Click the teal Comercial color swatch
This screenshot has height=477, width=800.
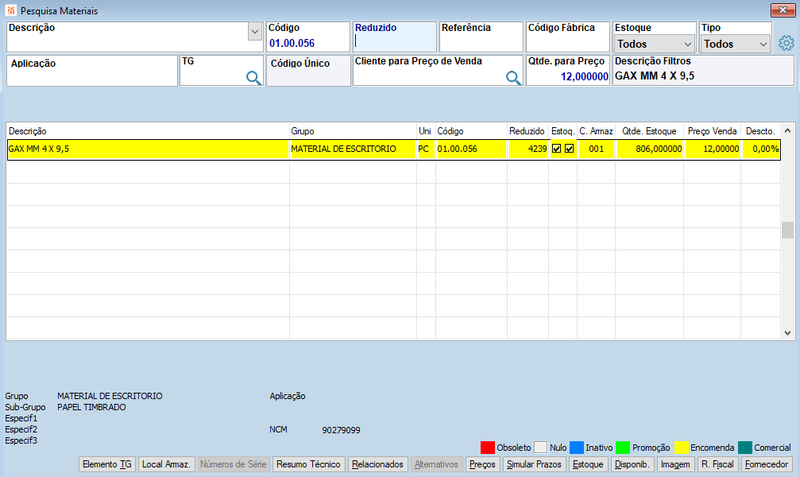(745, 447)
